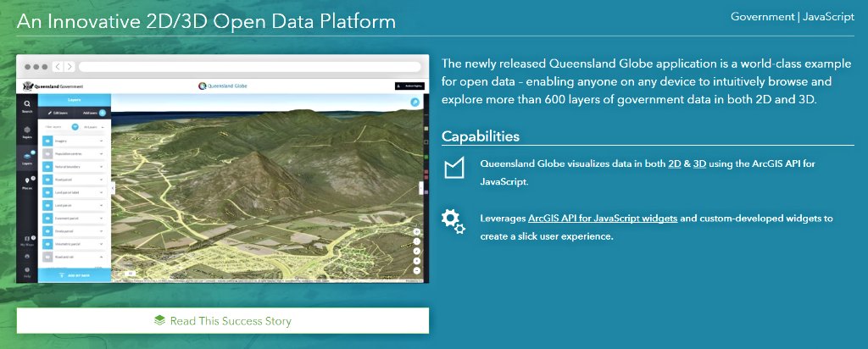Zoom out with the map minus button
This screenshot has height=349, width=868.
coord(417,270)
